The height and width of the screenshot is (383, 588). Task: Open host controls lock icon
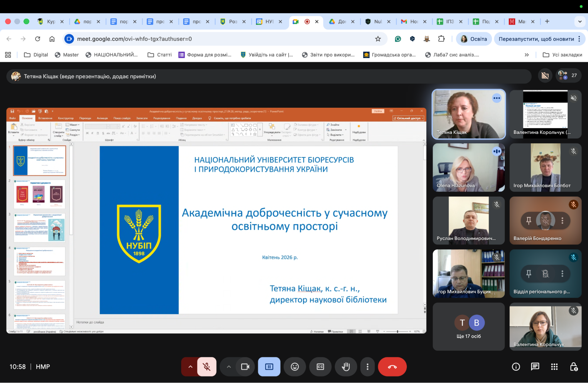574,367
